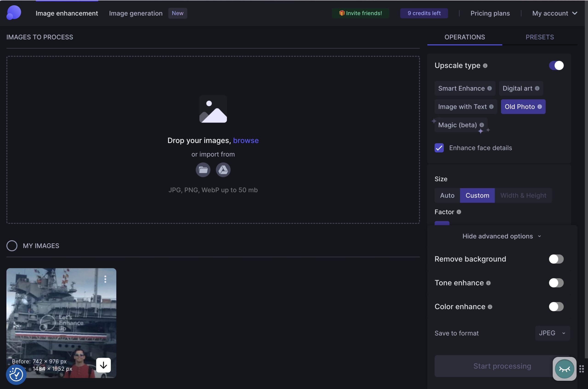Select the Smart Enhance upscale type

point(461,88)
